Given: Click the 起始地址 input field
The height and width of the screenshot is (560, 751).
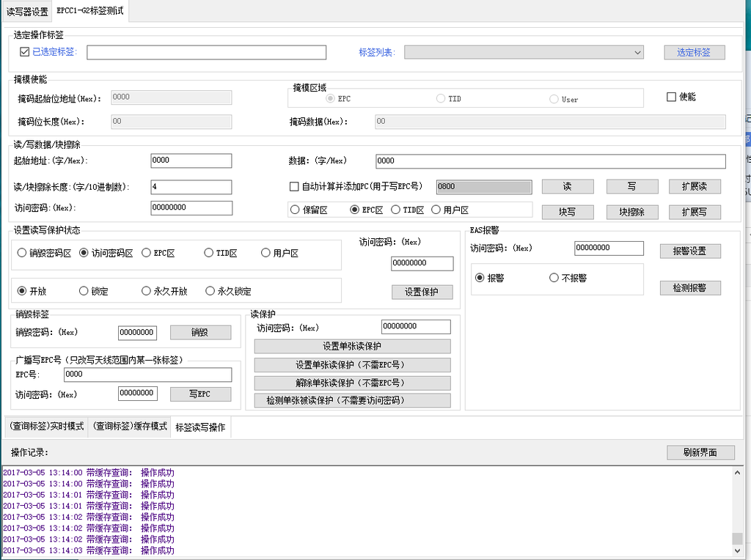Looking at the screenshot, I should pos(191,161).
